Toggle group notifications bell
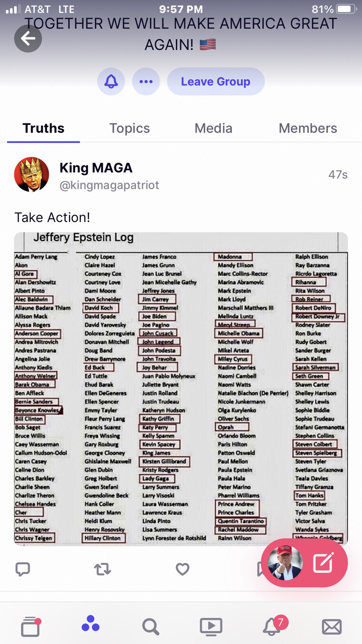Screen dimensions: 362x644 point(111,82)
